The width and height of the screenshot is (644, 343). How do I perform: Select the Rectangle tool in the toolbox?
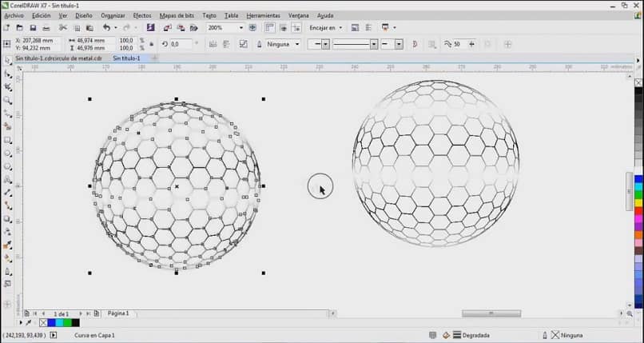coord(8,140)
